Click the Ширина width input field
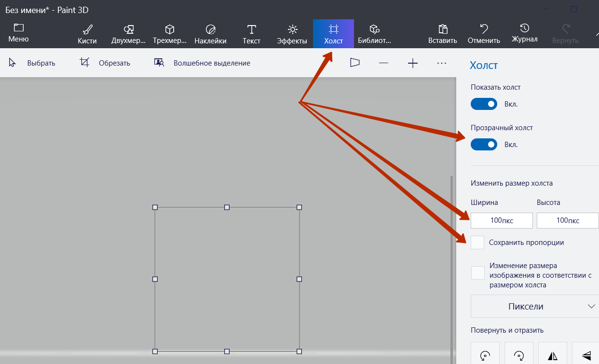599x364 pixels. click(x=502, y=220)
